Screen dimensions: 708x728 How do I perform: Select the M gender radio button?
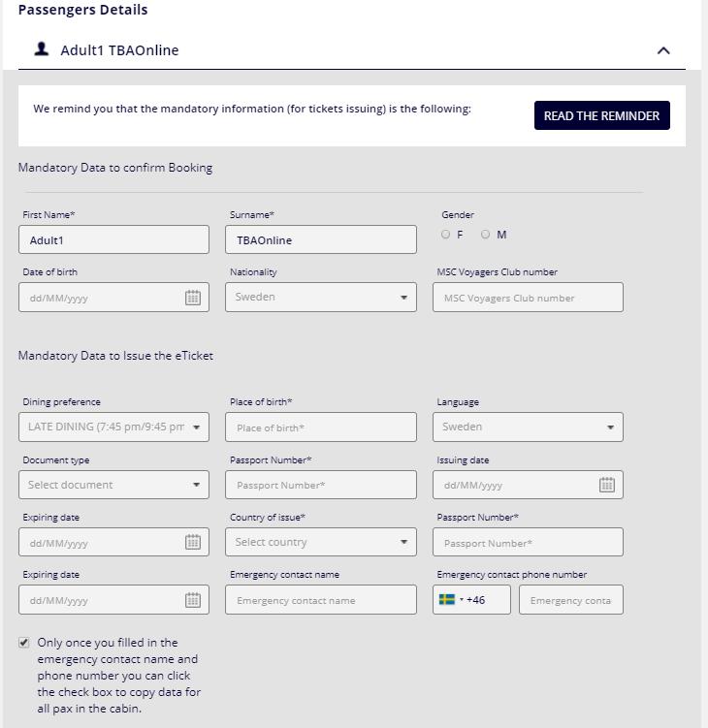[x=486, y=235]
